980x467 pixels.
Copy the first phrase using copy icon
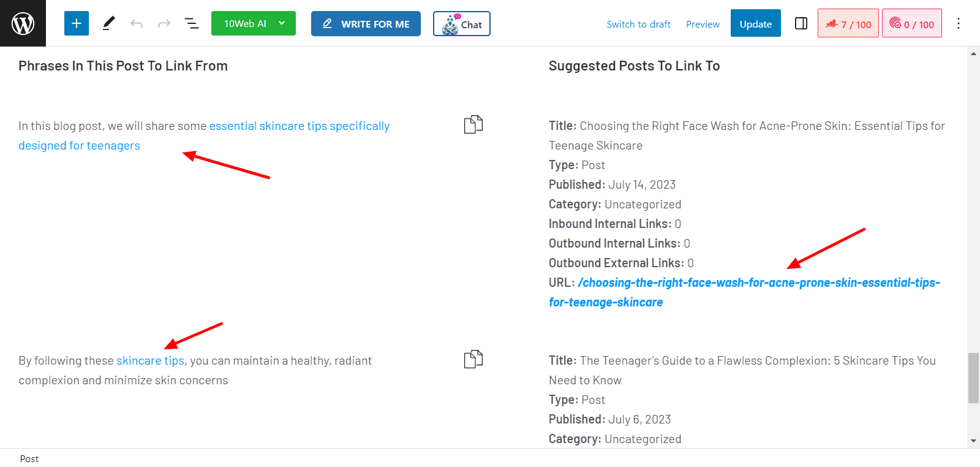[473, 124]
